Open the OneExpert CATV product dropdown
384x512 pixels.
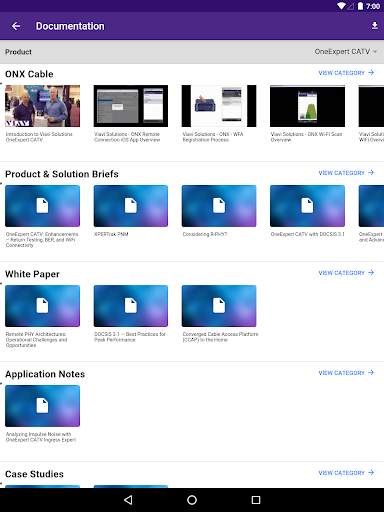346,52
